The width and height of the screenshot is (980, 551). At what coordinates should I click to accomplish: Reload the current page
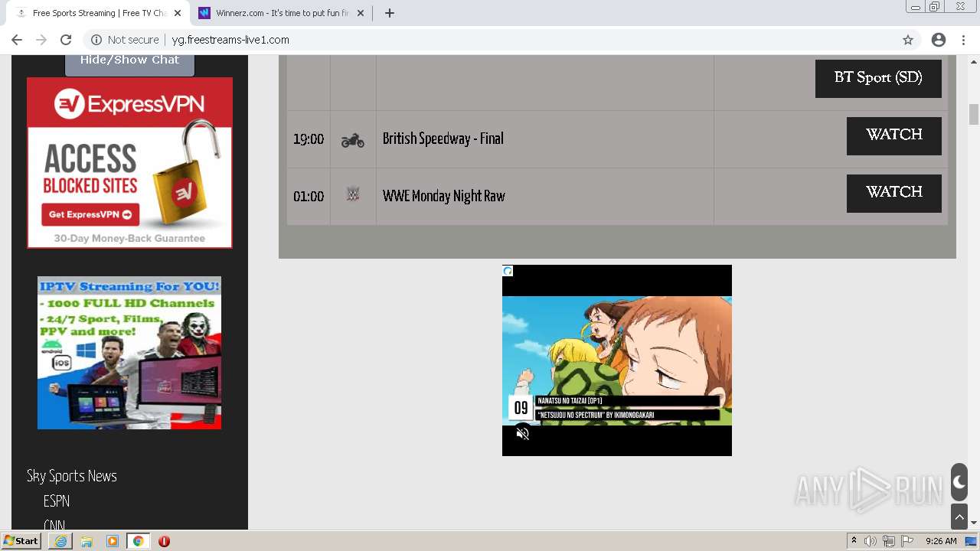(x=66, y=40)
